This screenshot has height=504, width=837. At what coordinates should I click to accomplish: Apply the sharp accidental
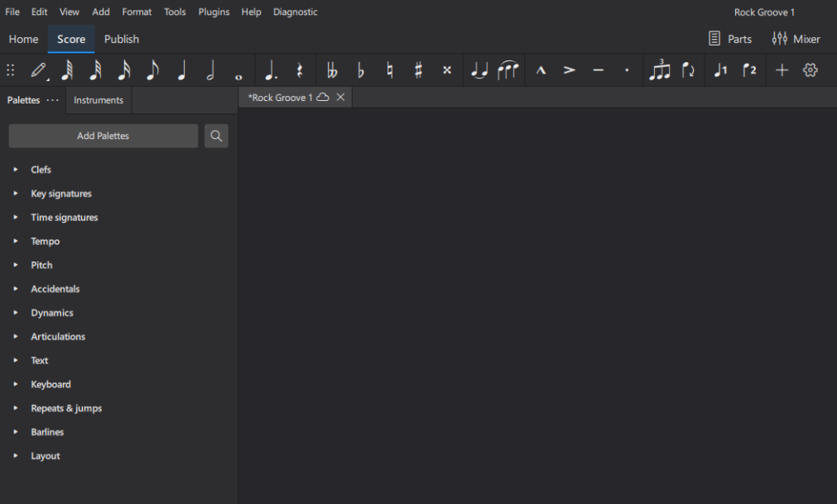[418, 71]
